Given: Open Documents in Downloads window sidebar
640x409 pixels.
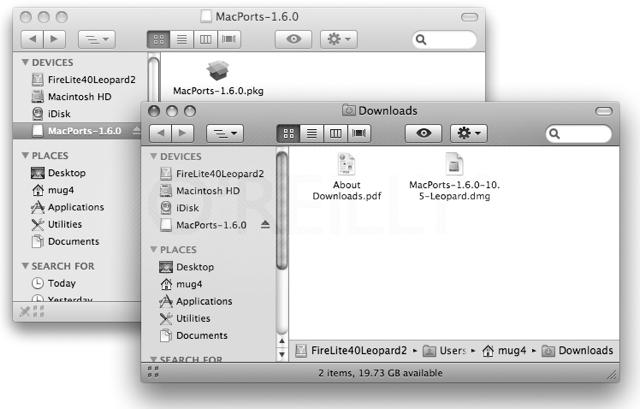Looking at the screenshot, I should pos(194,336).
